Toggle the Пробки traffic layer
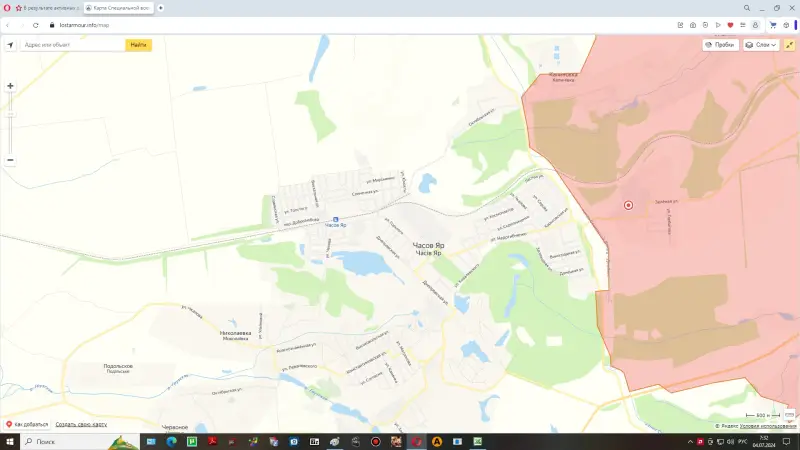 720,45
